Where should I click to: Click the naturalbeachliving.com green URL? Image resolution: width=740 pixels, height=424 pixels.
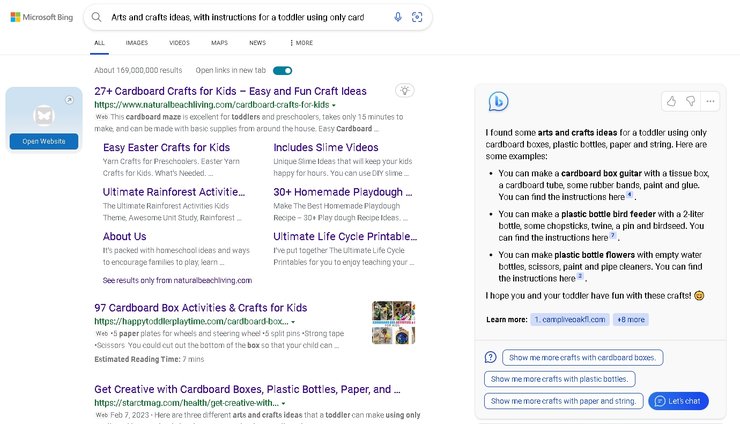pyautogui.click(x=211, y=105)
